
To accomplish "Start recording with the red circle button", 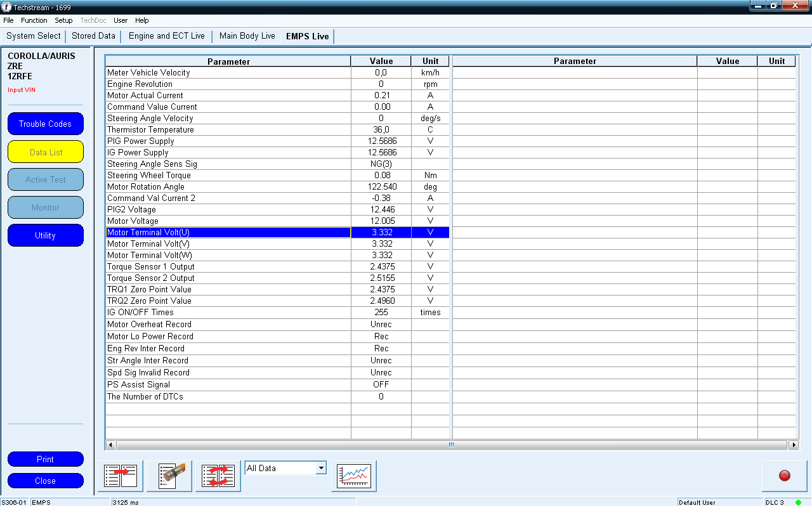I will 785,476.
